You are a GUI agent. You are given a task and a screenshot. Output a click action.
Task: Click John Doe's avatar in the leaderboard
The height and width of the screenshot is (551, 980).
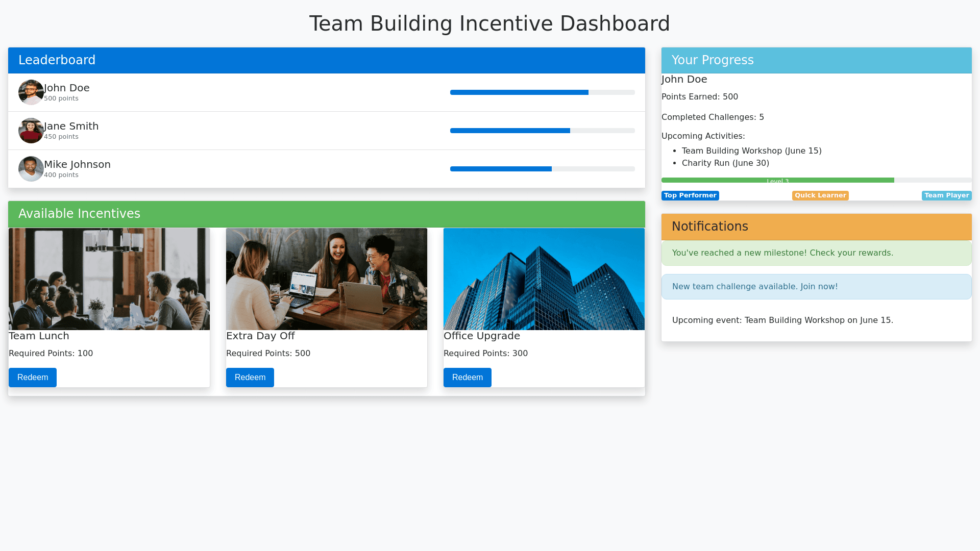tap(31, 92)
